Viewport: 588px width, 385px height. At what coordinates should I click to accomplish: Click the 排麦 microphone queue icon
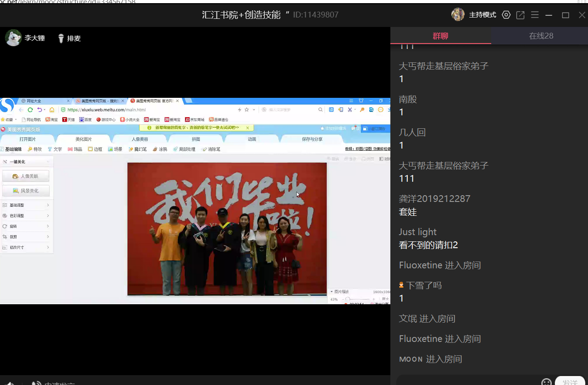61,39
